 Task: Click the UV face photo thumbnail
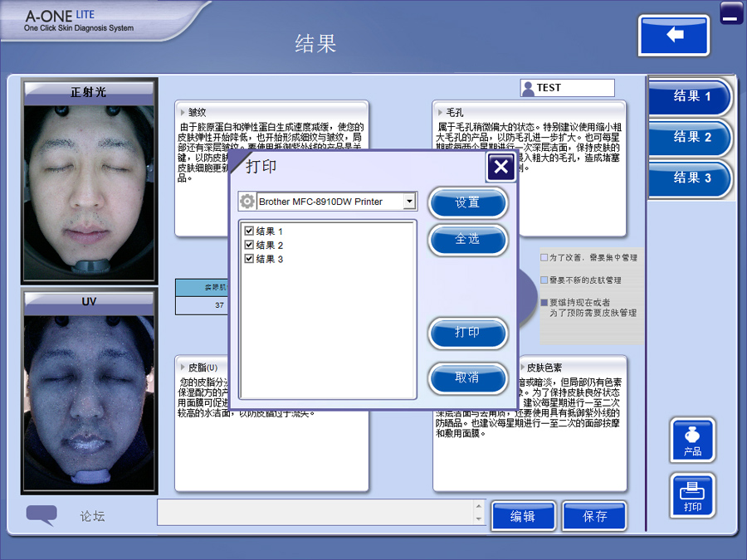(89, 402)
